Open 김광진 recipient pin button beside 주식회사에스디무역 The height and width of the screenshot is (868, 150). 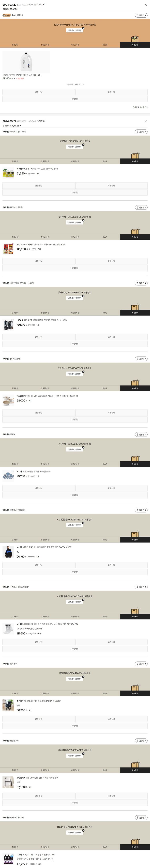point(141,132)
